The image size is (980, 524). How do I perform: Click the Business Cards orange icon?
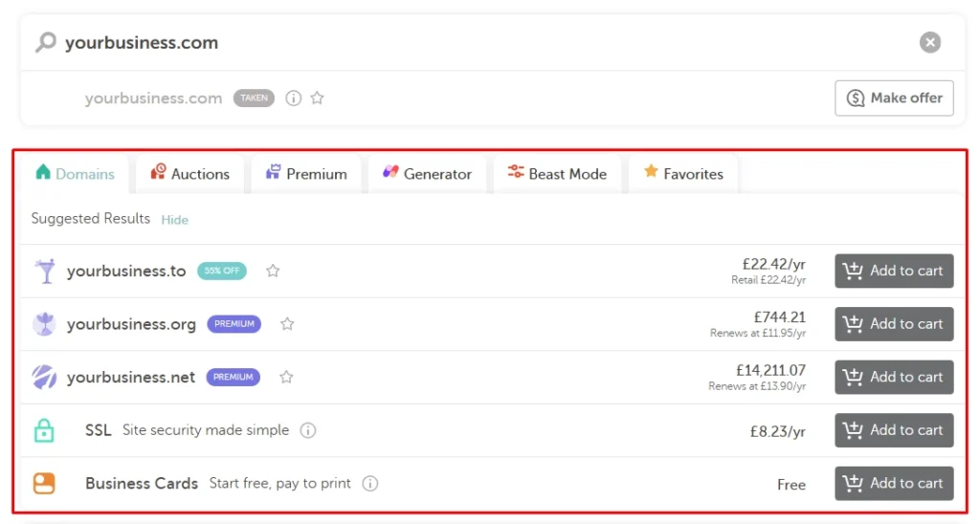[44, 484]
